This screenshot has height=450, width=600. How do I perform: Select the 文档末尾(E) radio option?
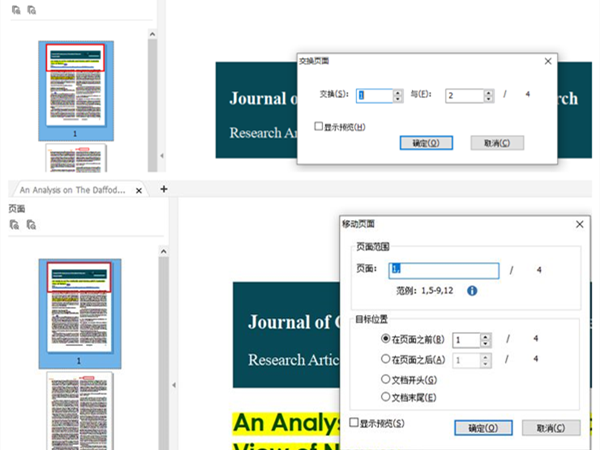[x=386, y=398]
